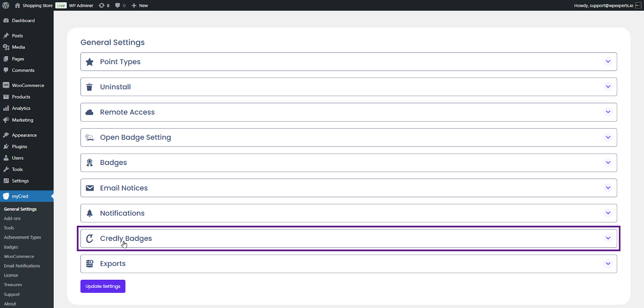Click the trash icon beside Uninstall
The image size is (644, 308).
tap(90, 87)
